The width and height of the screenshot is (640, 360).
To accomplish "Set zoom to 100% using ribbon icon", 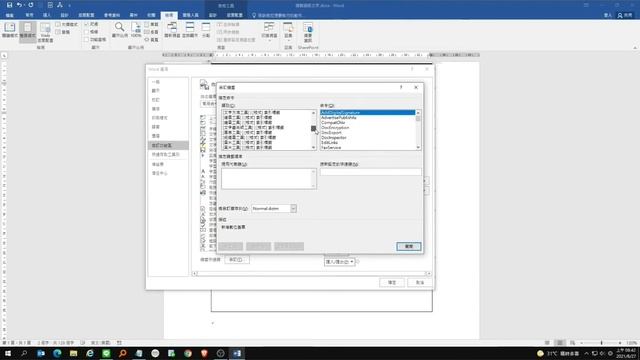I will pyautogui.click(x=136, y=30).
